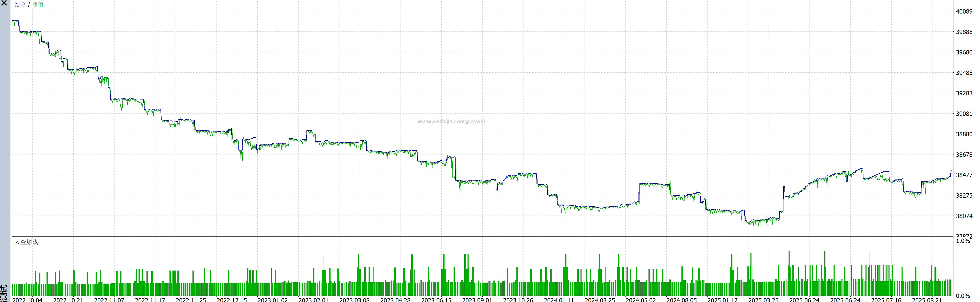This screenshot has width=980, height=302.
Task: Click the 38275 value on the price axis
Action: pos(964,196)
